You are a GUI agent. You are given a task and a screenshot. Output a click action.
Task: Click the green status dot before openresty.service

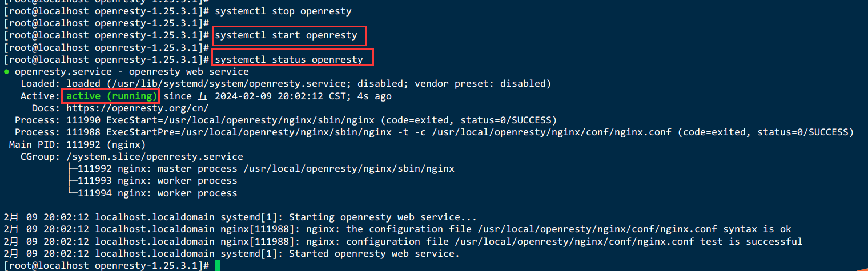(6, 72)
